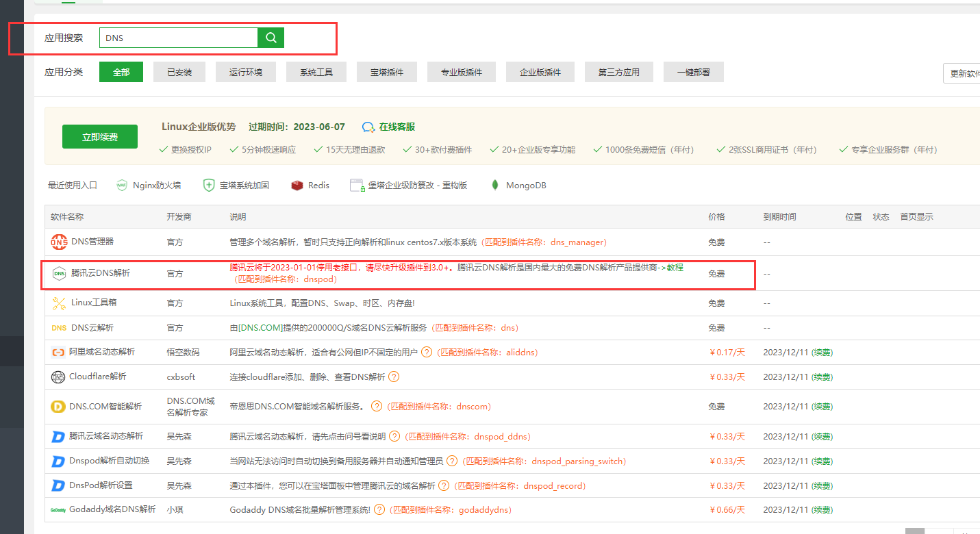
Task: Switch to the 企业版插件 category tab
Action: click(540, 72)
